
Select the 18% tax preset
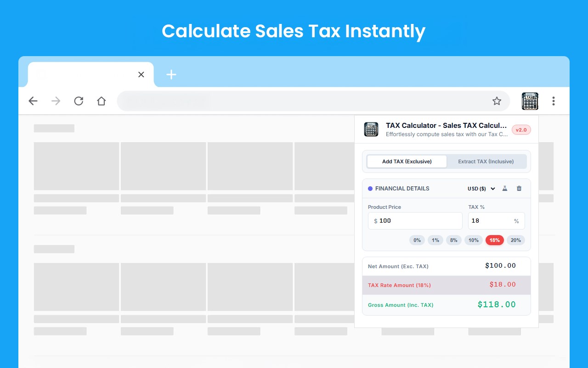point(495,240)
